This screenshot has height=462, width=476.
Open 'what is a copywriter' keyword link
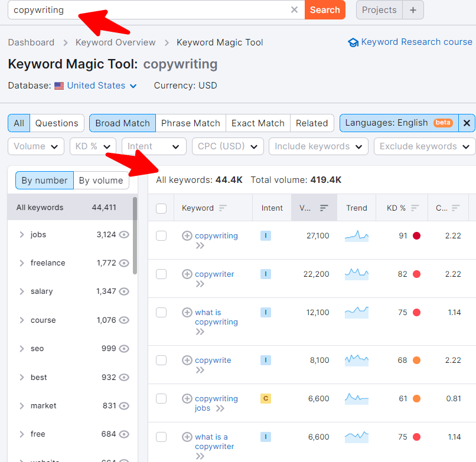(214, 442)
